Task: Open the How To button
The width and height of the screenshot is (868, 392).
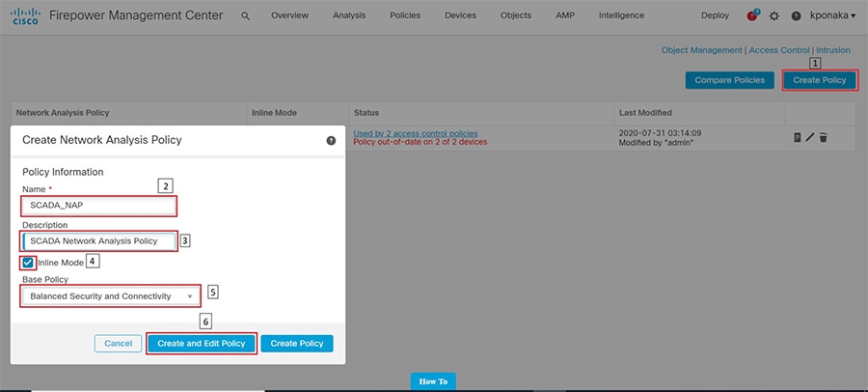Action: point(433,381)
